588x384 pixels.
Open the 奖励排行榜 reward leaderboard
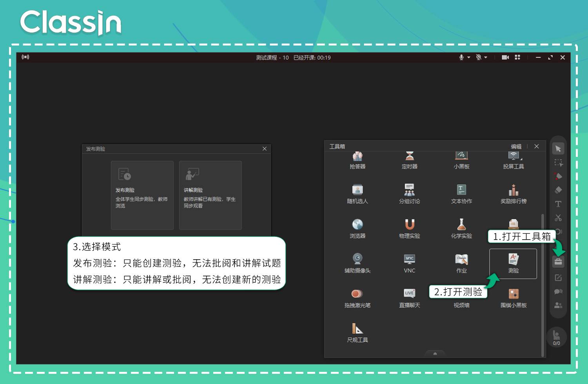[514, 194]
